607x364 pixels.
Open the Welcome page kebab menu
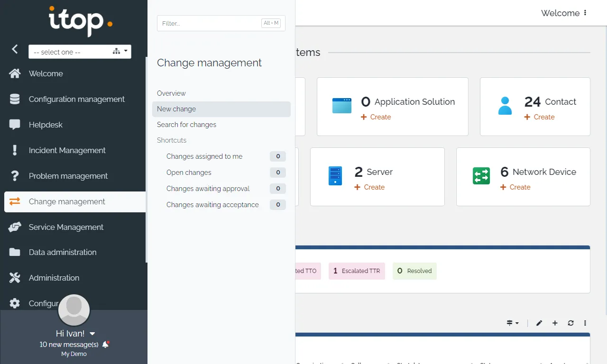pos(585,13)
